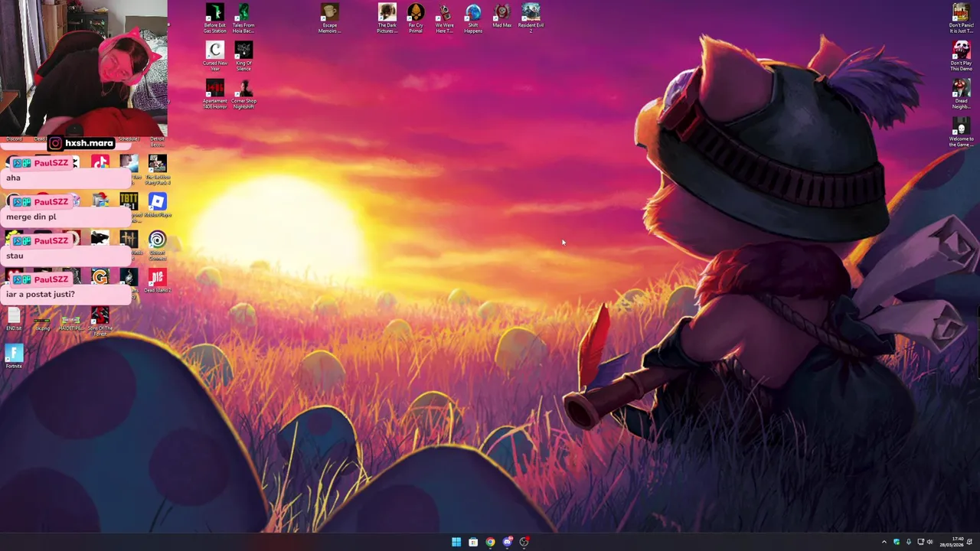Launch Google Chrome from the taskbar
Image resolution: width=980 pixels, height=551 pixels.
tap(490, 542)
